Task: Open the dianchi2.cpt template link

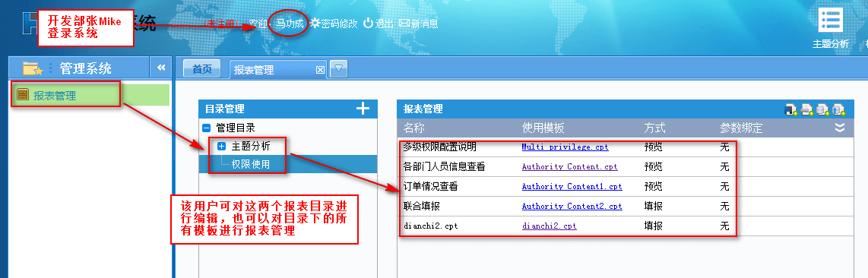Action: coord(549,226)
